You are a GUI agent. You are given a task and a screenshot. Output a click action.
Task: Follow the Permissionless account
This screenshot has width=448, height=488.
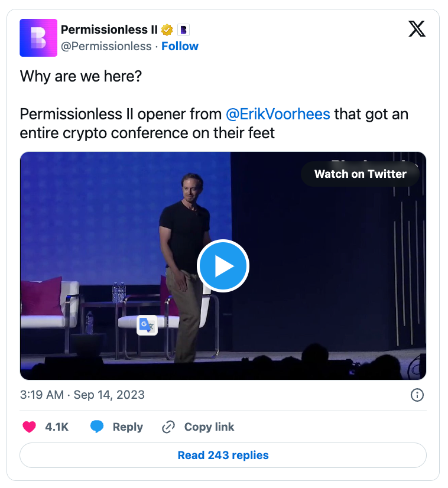(180, 46)
